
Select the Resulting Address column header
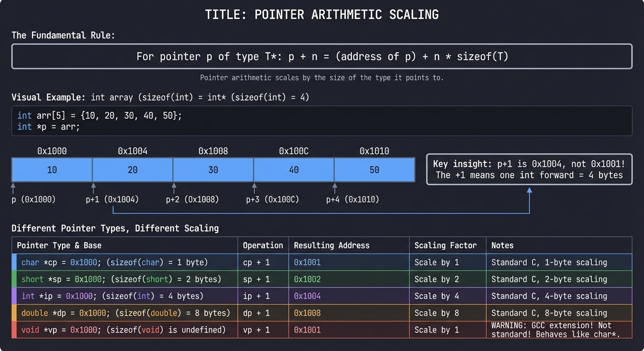click(x=331, y=245)
